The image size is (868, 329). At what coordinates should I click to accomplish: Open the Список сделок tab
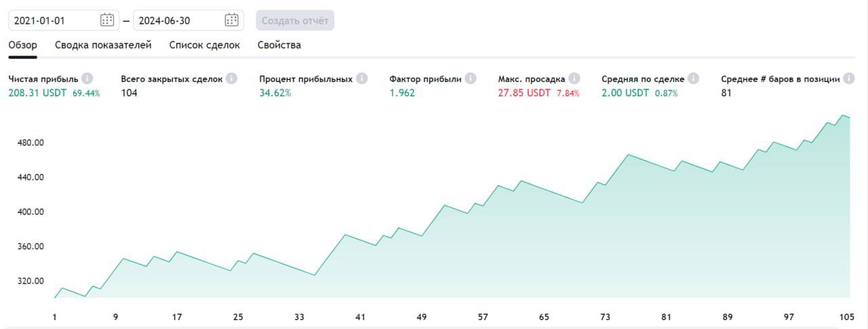pos(205,45)
